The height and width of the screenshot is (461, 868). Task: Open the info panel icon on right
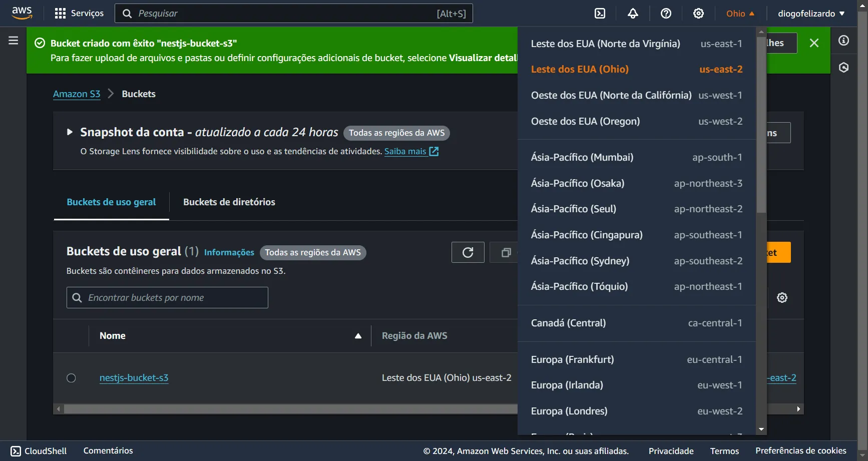844,41
